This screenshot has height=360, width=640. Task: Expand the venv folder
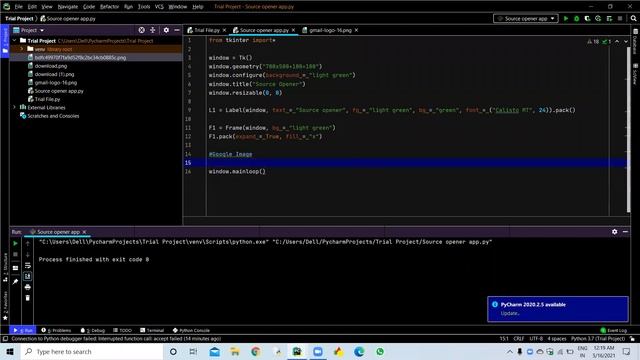point(22,49)
